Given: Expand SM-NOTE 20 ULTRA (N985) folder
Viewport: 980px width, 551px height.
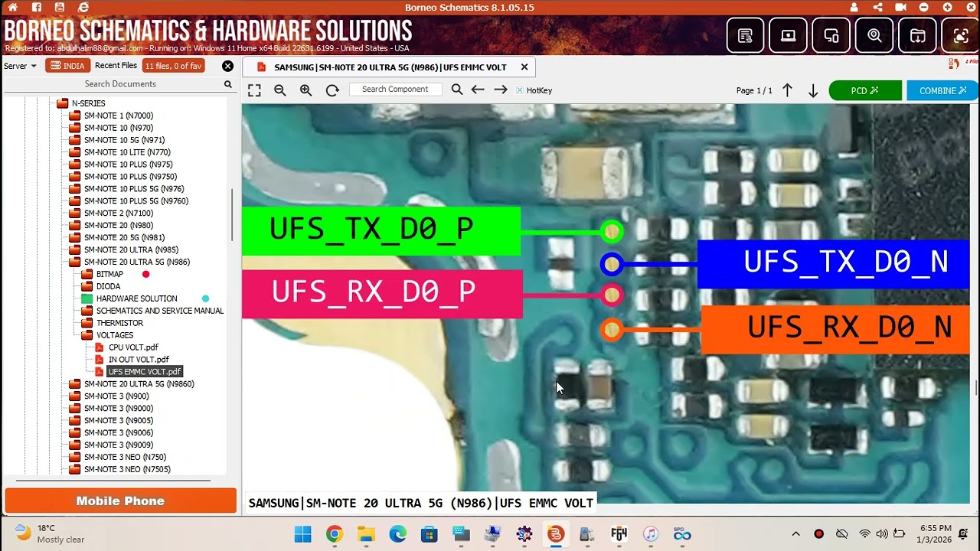Looking at the screenshot, I should pos(75,249).
